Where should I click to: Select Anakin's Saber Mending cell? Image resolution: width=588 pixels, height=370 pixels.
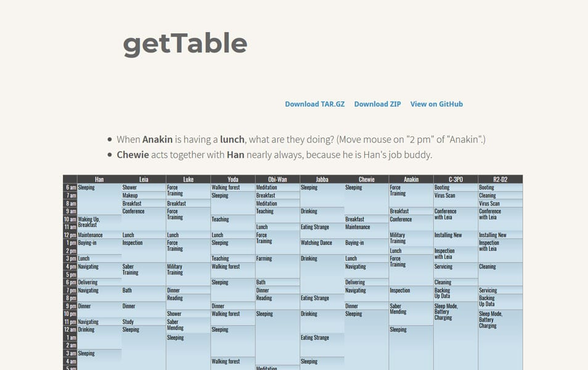[411, 313]
